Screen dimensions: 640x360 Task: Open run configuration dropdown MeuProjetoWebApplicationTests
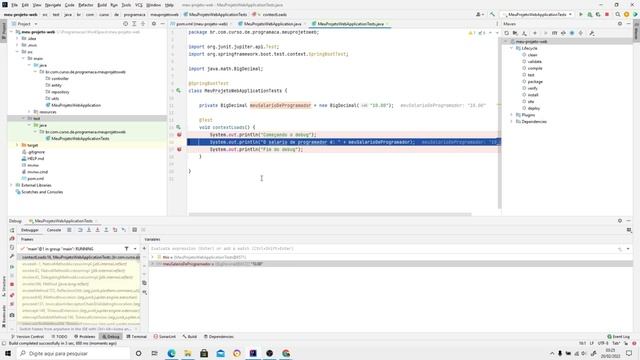pos(537,14)
